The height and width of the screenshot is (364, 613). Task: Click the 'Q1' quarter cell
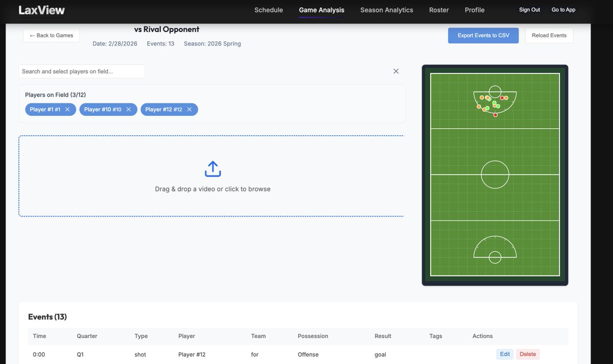tap(80, 354)
